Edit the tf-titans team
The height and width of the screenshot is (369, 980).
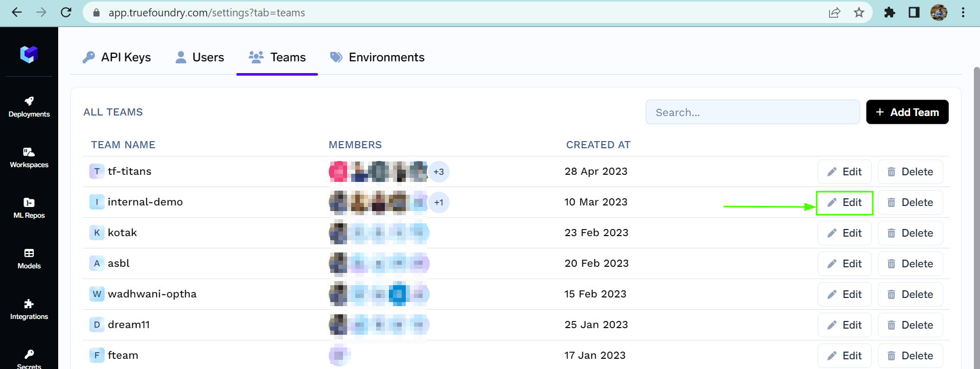845,172
